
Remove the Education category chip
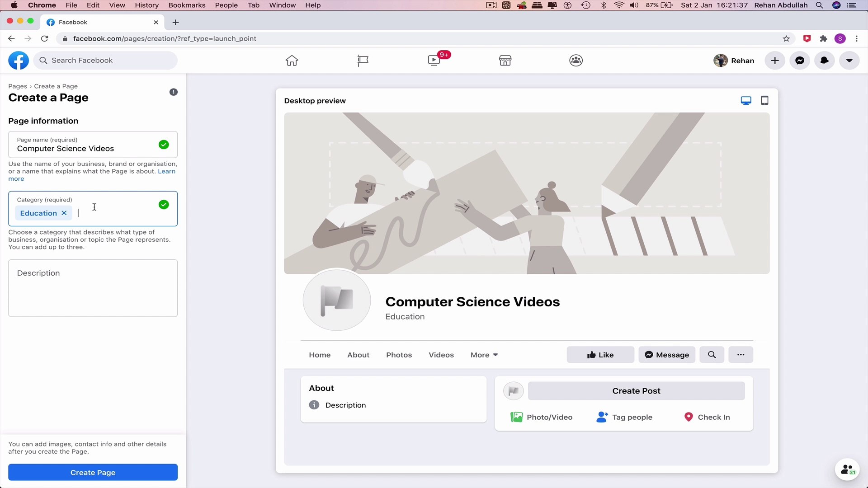[64, 213]
